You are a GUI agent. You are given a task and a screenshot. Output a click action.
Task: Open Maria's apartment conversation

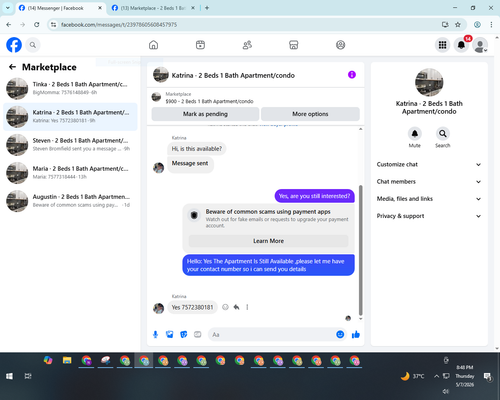70,173
